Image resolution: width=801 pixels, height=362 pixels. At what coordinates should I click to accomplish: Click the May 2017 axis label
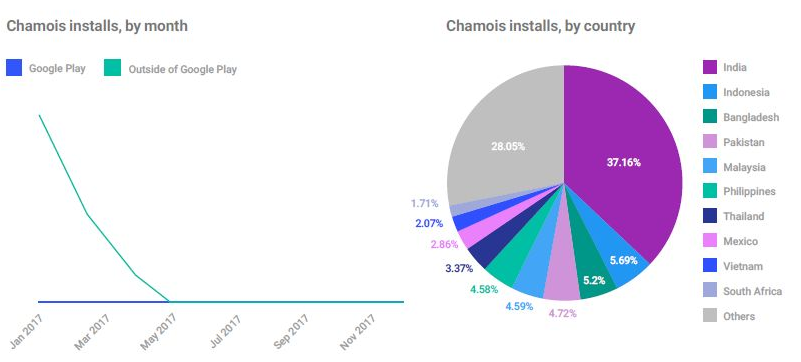point(158,332)
